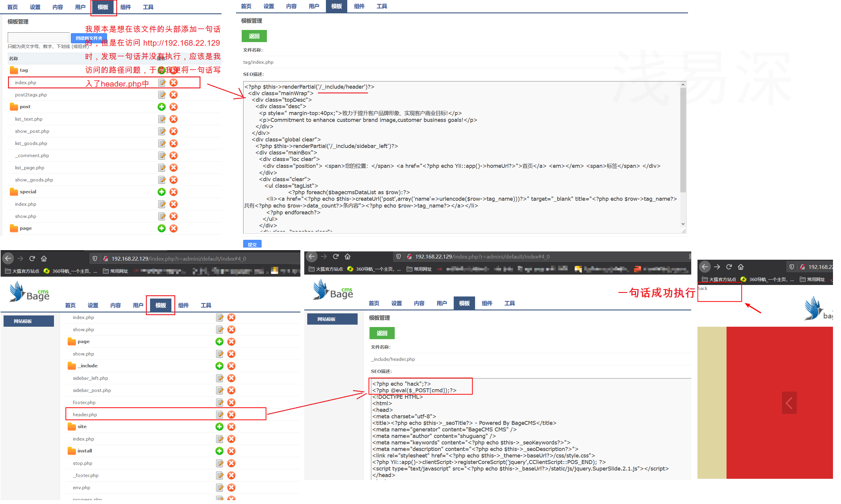Delete env.php with its red X
Viewport: 841px width, 504px height.
(x=231, y=488)
